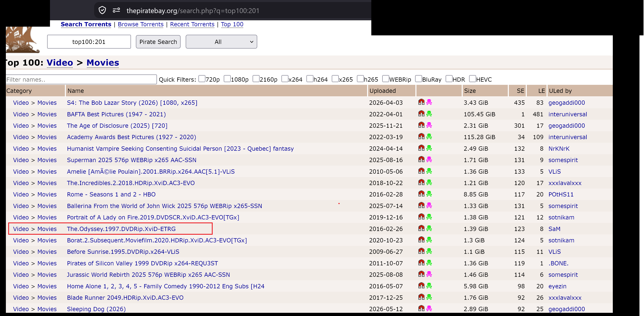Toggle the x264 quick filter
644x316 pixels.
pyautogui.click(x=285, y=79)
